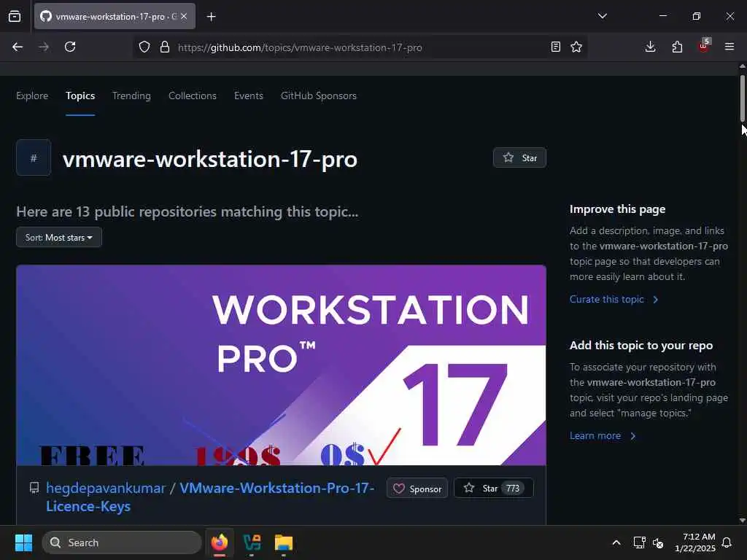
Task: Open the browser extensions menu
Action: (x=677, y=47)
